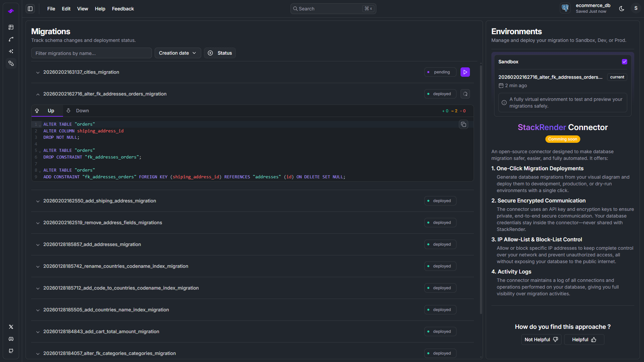Uncheck the Sandbox environment checkbox
Viewport: 644px width, 362px height.
coord(624,62)
